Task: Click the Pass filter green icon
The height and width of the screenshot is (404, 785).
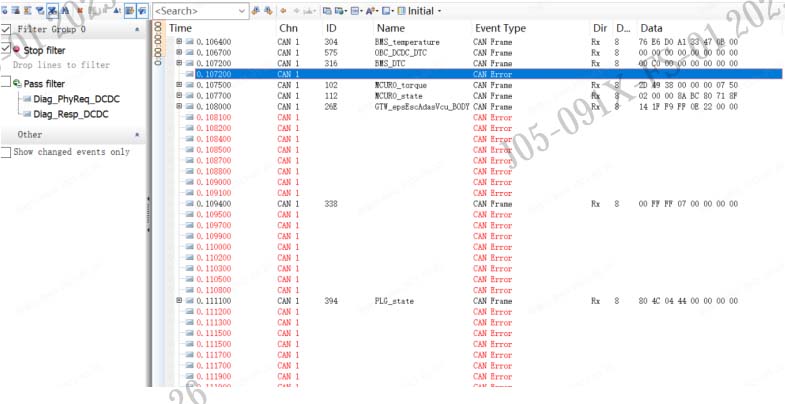Action: click(x=17, y=84)
